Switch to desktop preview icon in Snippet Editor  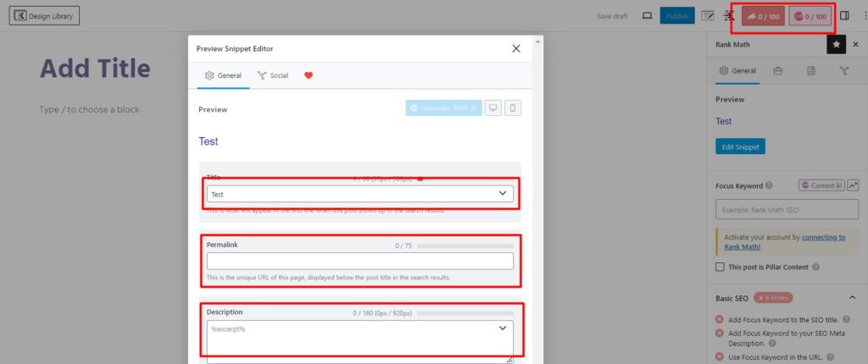tap(493, 108)
